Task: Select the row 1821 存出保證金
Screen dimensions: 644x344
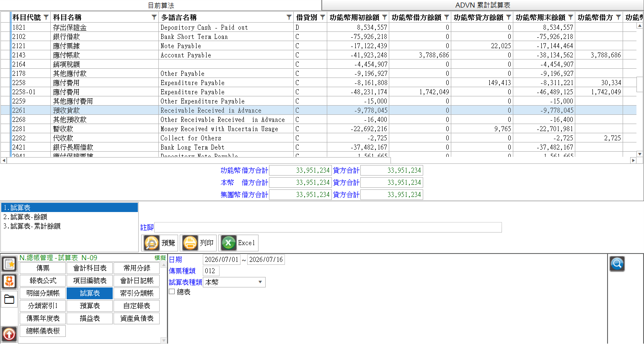Action: 318,27
